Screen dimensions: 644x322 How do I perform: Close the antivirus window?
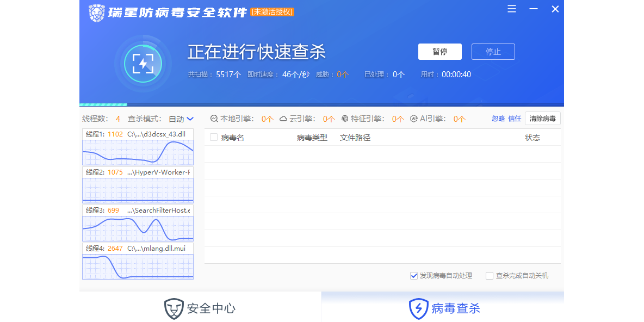coord(555,9)
